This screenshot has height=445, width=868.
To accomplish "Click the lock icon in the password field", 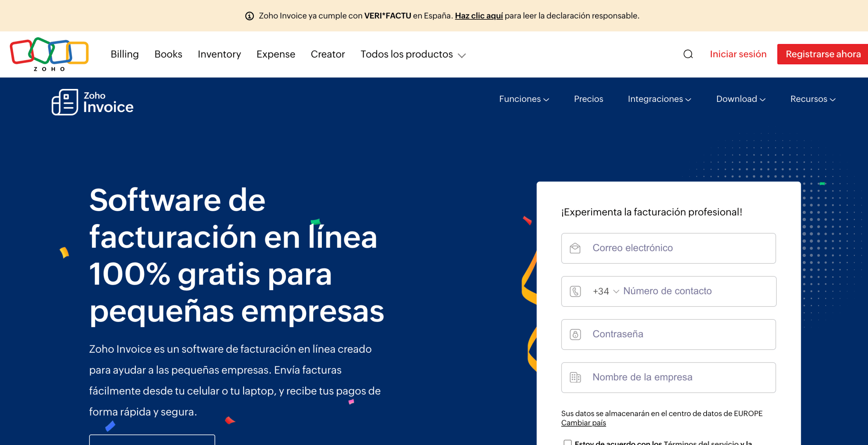I will coord(575,334).
